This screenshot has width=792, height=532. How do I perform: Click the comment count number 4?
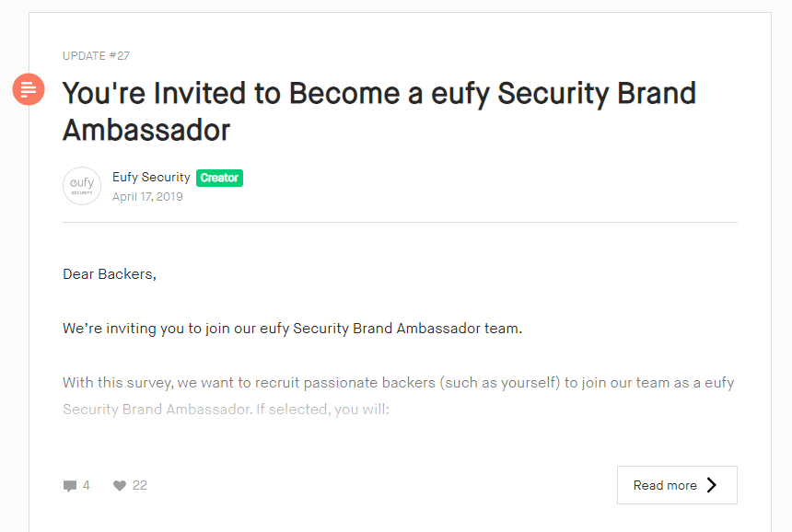point(87,486)
